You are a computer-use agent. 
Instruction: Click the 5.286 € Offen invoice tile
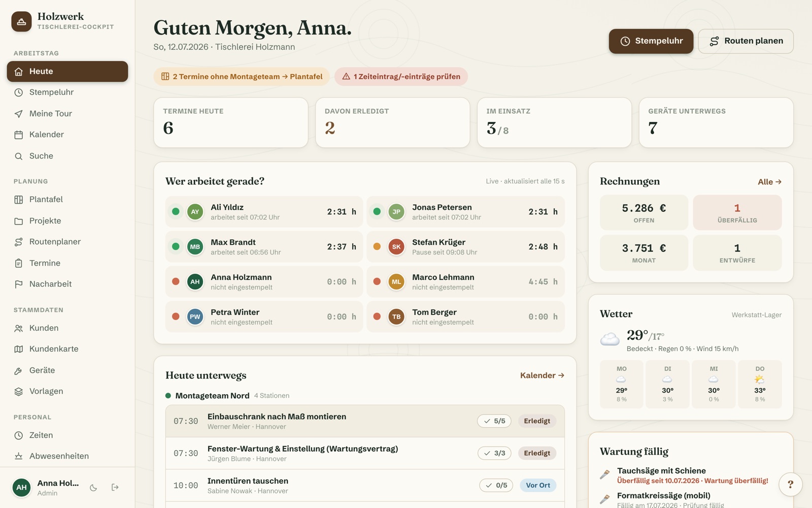tap(644, 212)
